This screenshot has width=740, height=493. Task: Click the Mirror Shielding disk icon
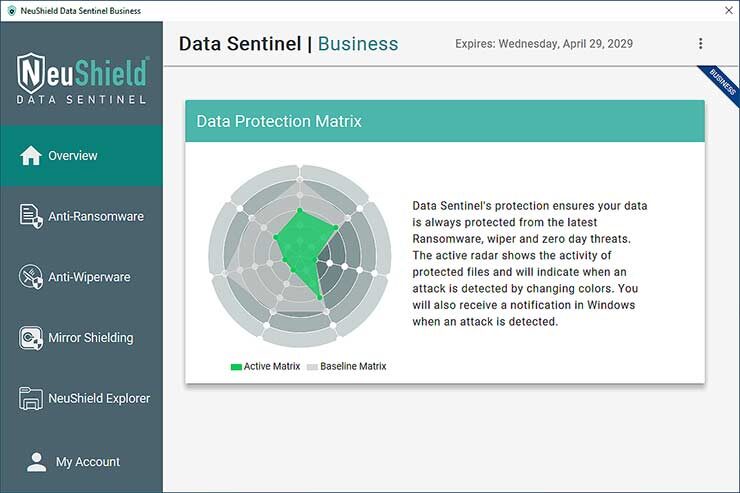coord(31,338)
